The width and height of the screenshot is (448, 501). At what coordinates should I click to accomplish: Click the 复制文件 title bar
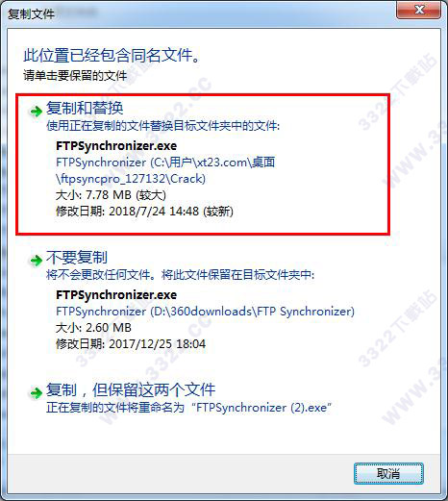pyautogui.click(x=199, y=13)
